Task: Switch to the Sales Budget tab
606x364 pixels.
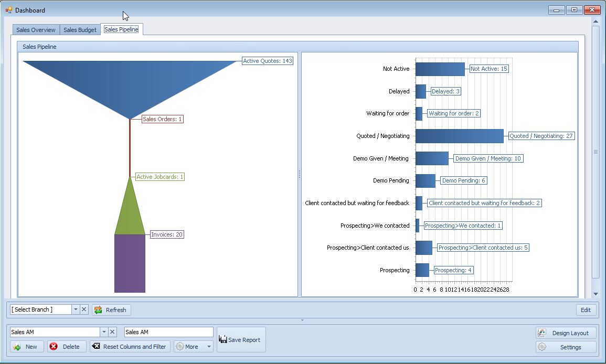Action: click(x=80, y=29)
